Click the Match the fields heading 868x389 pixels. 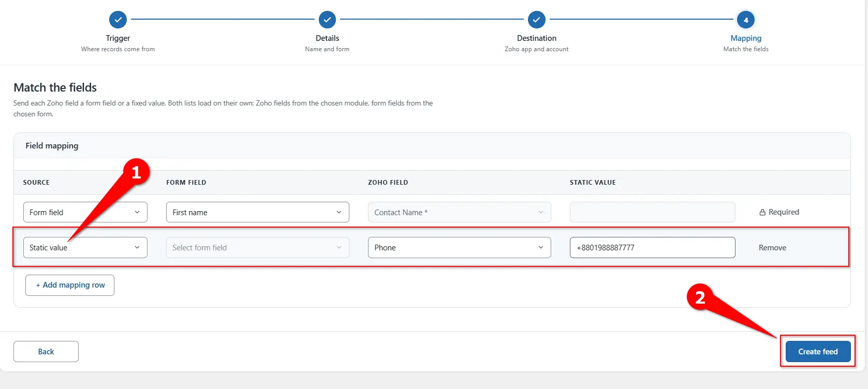55,87
